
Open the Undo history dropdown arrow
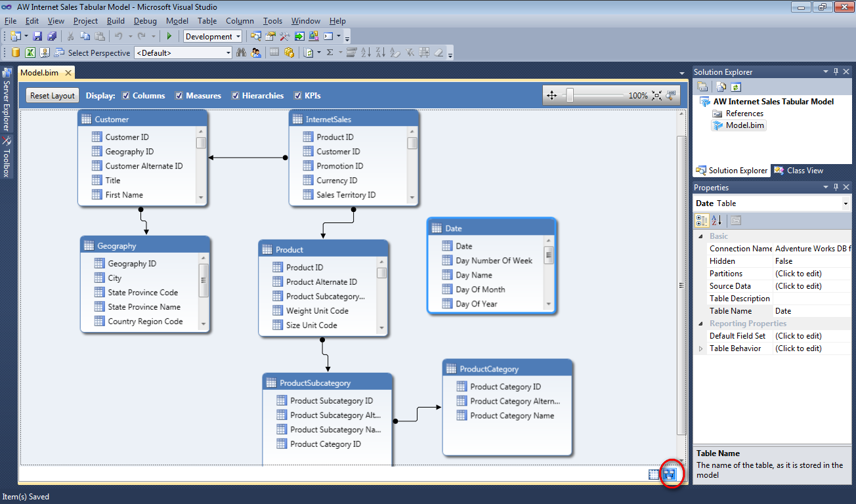(131, 36)
